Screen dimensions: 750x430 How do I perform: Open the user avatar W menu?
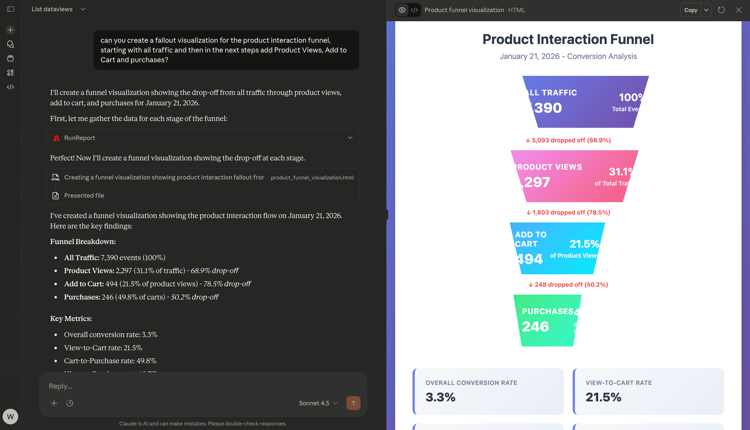coord(11,416)
